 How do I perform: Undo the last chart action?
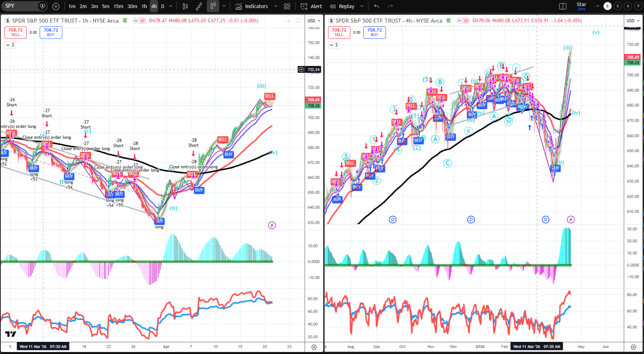(x=377, y=6)
